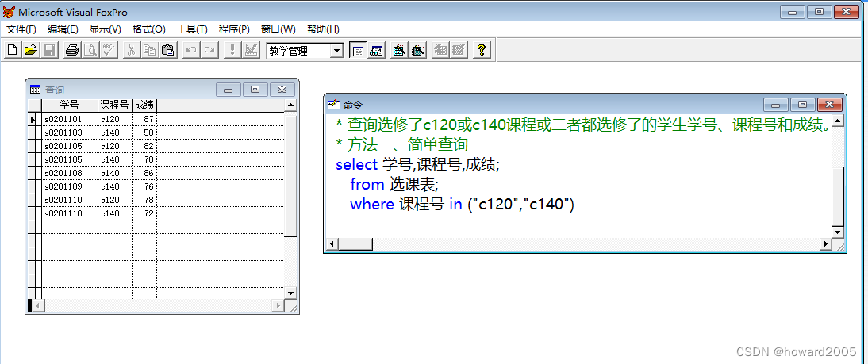The width and height of the screenshot is (868, 364).
Task: Click the Redo arrow icon
Action: [x=209, y=50]
